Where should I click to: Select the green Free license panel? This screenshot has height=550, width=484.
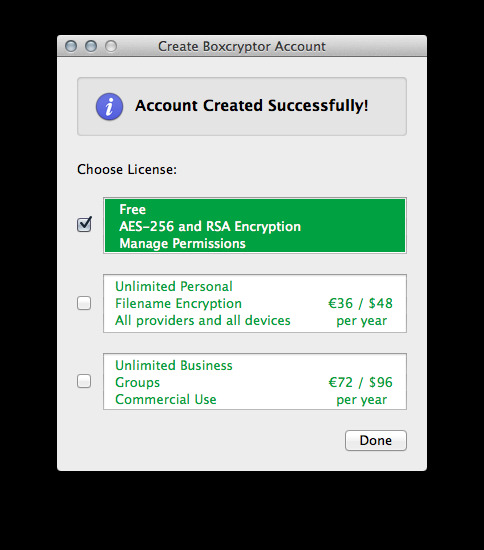pos(255,226)
